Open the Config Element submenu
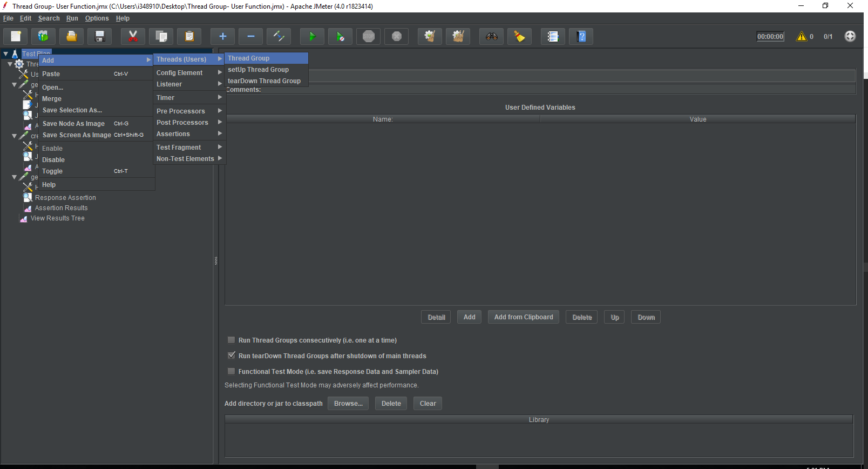This screenshot has width=868, height=469. click(189, 73)
